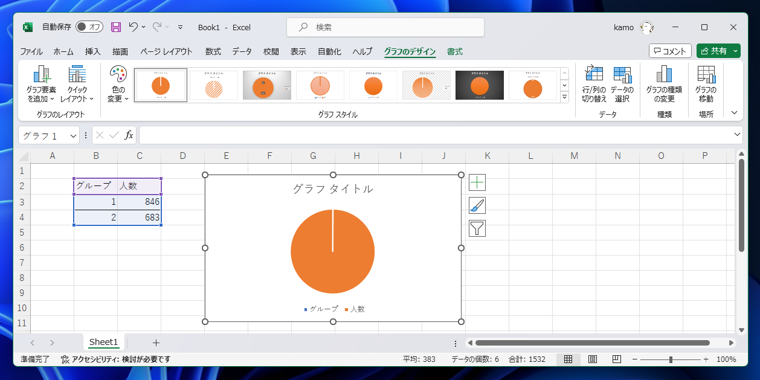Save the workbook with floppy disk icon

[116, 27]
